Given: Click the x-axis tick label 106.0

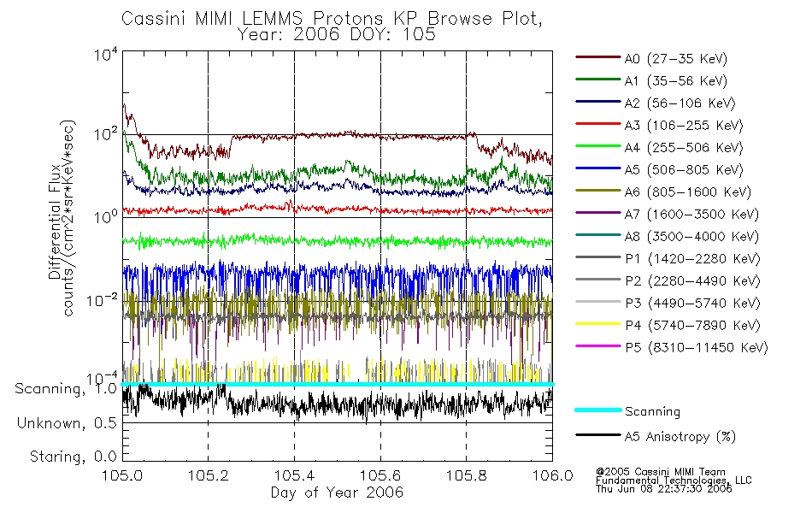Looking at the screenshot, I should 552,475.
